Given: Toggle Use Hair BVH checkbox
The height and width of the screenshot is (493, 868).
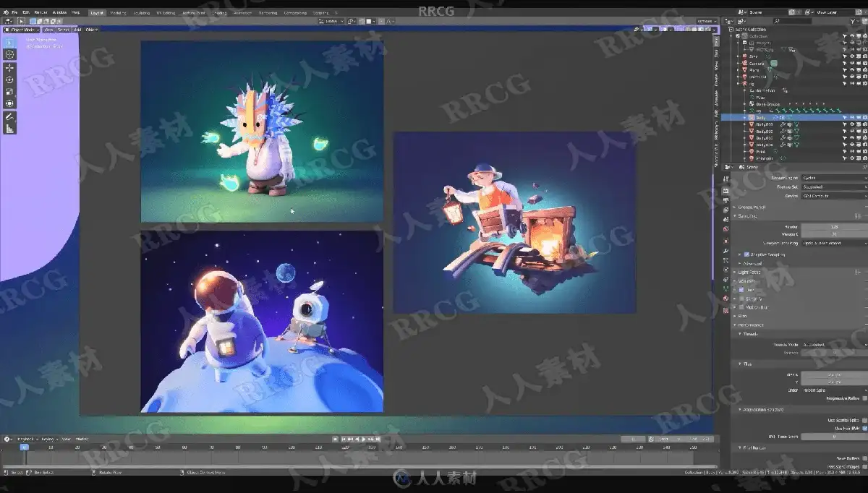Looking at the screenshot, I should 864,429.
